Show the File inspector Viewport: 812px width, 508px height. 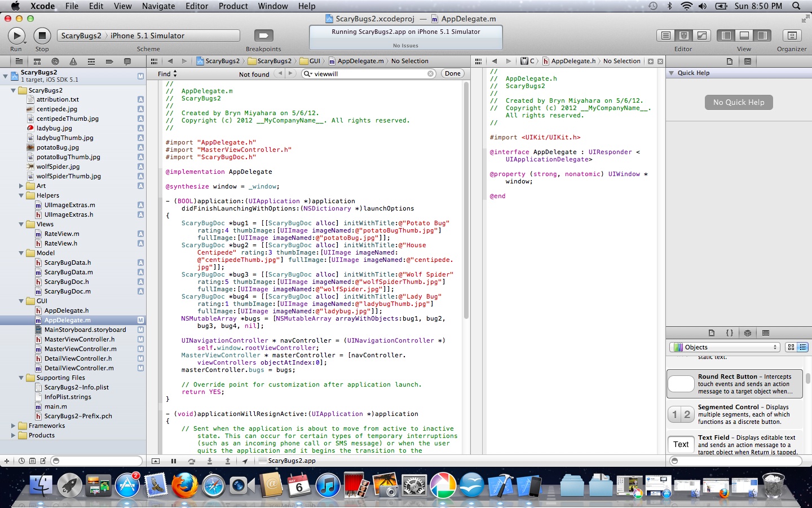729,61
